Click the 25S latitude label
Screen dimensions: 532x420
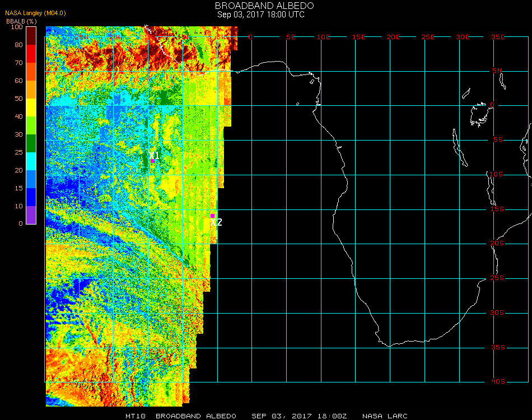pyautogui.click(x=498, y=278)
